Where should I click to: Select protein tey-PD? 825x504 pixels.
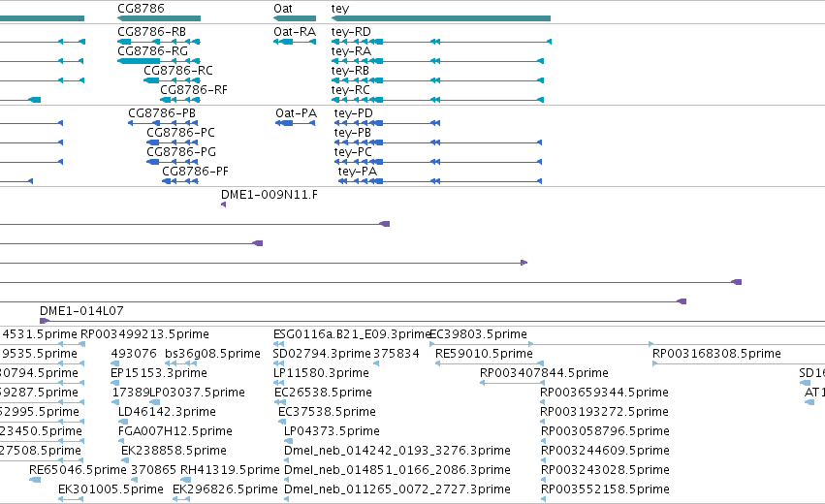click(x=387, y=123)
